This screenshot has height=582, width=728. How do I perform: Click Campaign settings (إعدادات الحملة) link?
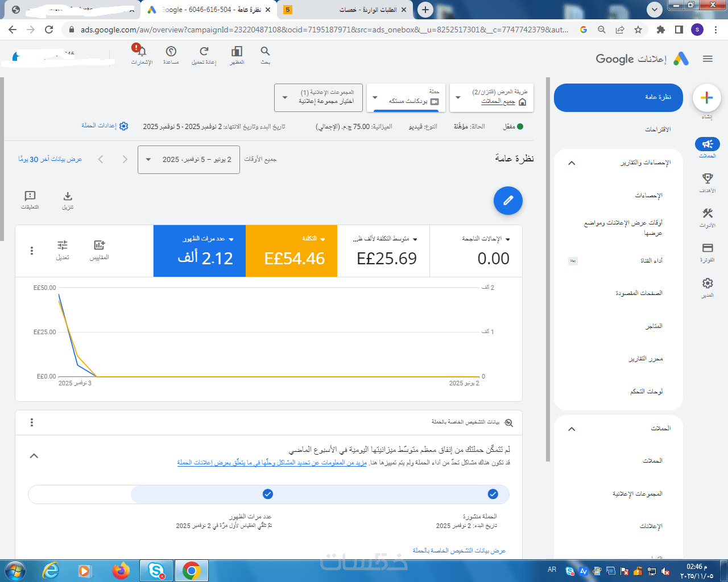pos(99,126)
